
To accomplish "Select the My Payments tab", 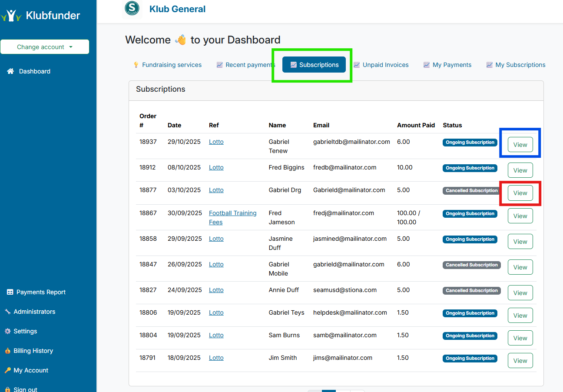I will [x=452, y=64].
